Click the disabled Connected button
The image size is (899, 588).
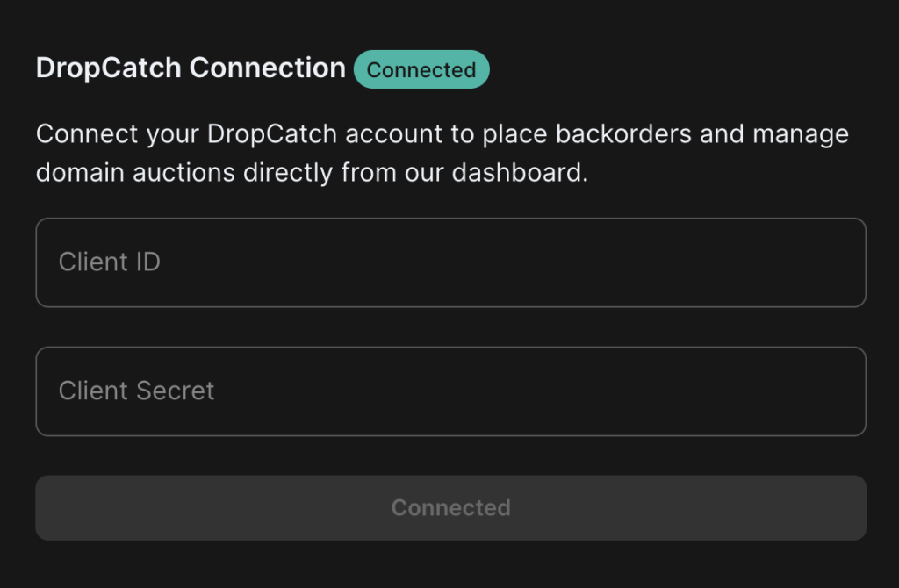(x=450, y=508)
